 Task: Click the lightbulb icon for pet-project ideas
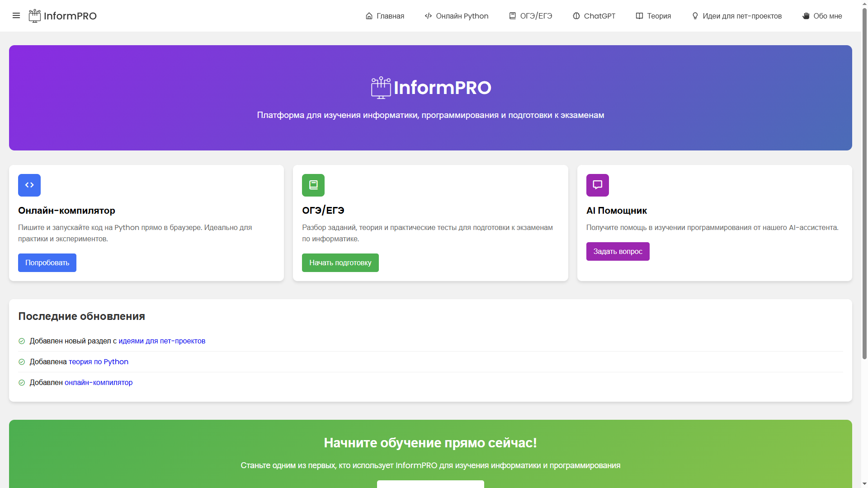(x=695, y=16)
